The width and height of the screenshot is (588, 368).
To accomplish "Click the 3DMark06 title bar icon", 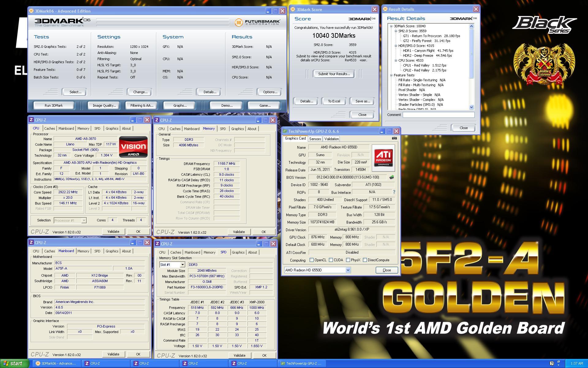I will coord(31,11).
